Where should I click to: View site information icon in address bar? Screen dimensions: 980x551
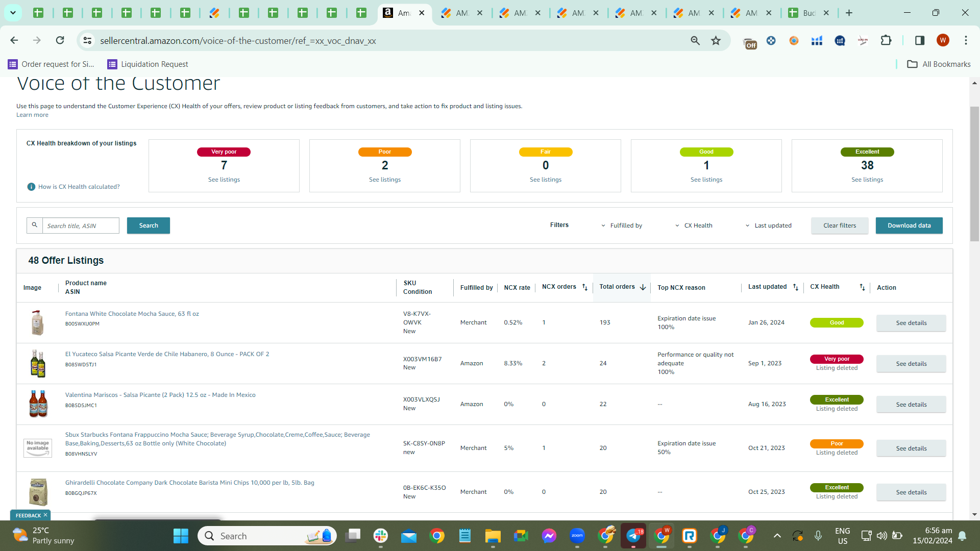click(x=88, y=41)
